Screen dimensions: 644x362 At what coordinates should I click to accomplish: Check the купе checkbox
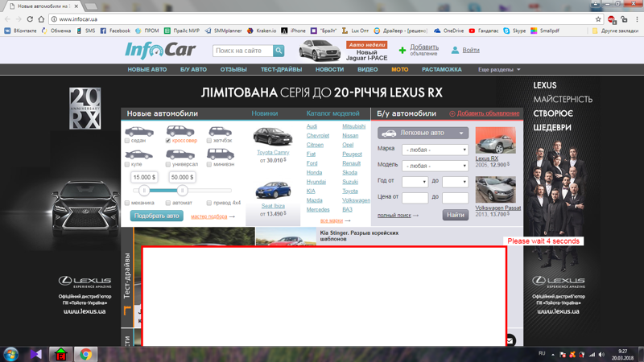127,165
